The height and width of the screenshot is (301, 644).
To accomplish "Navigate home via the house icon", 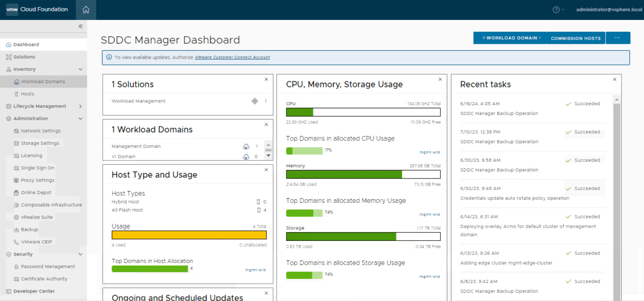I will pyautogui.click(x=86, y=9).
